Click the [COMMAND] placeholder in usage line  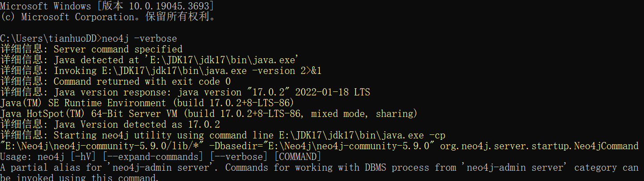(x=297, y=157)
